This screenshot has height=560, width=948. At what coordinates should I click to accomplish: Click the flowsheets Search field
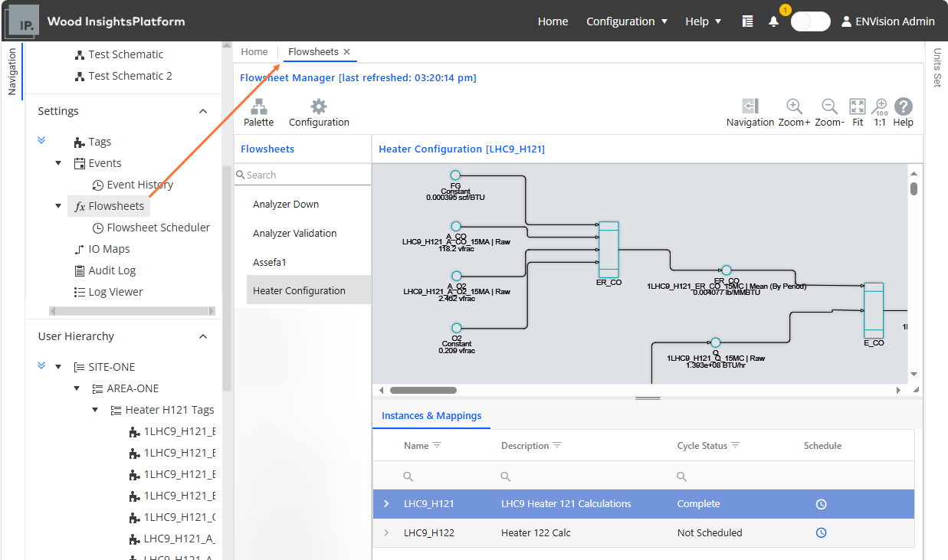click(x=303, y=175)
